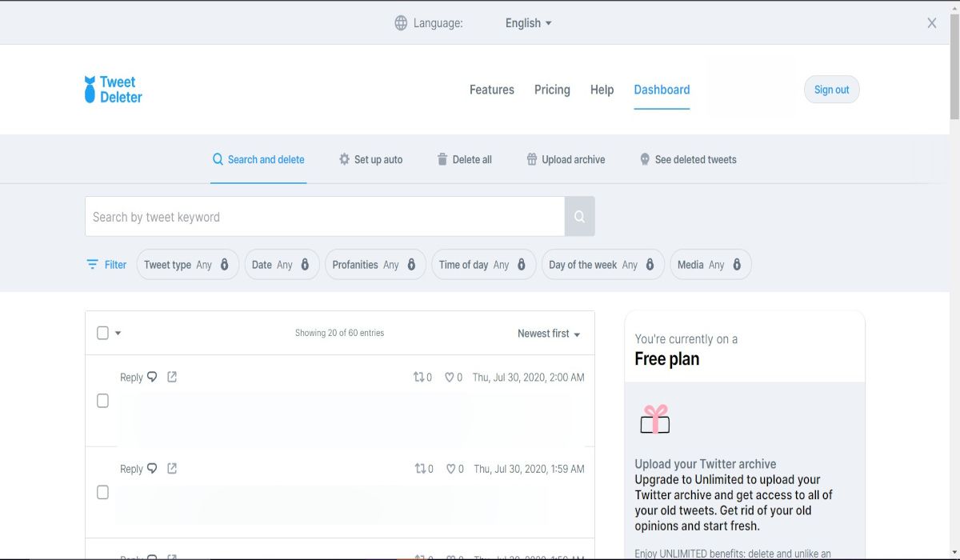Focus the Search by tweet keyword field

click(x=324, y=217)
